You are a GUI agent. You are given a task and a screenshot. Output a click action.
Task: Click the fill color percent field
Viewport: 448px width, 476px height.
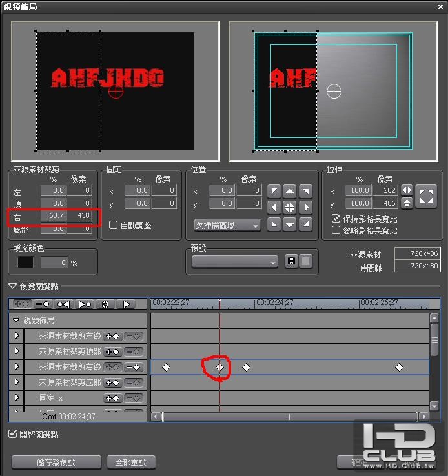tap(54, 263)
